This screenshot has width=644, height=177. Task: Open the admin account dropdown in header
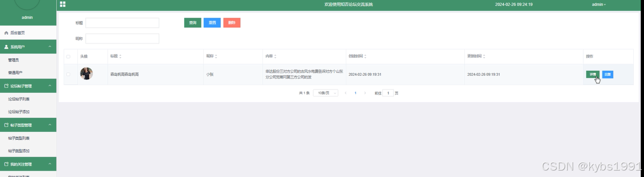599,4
